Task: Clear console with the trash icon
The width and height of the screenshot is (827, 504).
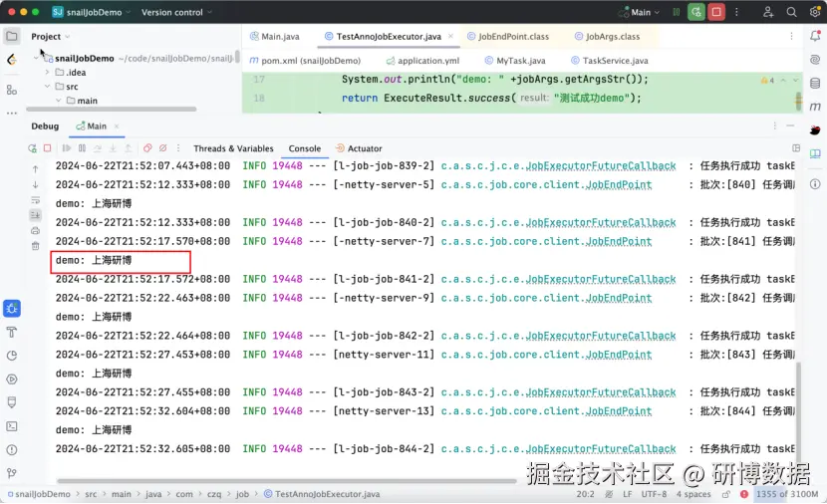Action: pos(35,246)
